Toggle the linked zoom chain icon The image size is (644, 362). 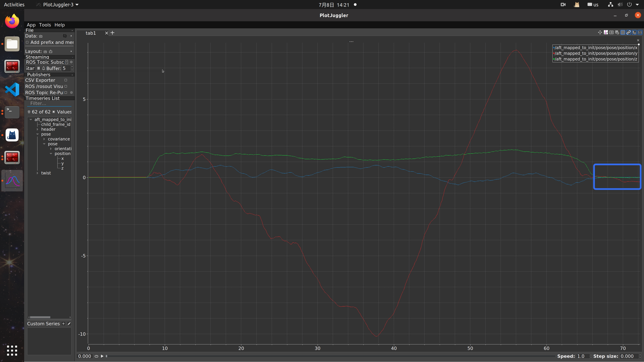[x=629, y=33]
